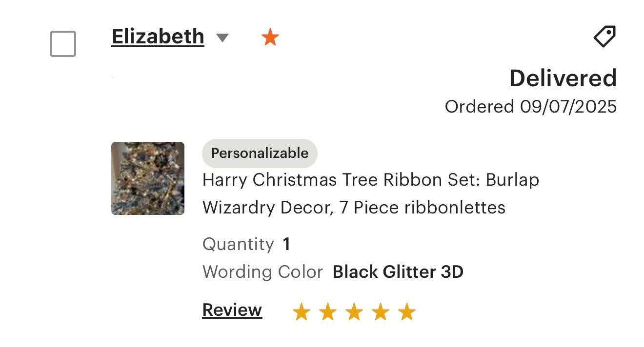Open the product thumbnail image
This screenshot has height=347, width=644.
click(x=147, y=178)
